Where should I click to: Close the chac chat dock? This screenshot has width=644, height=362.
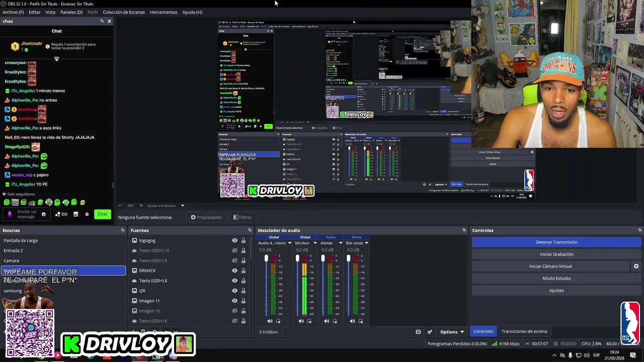(x=109, y=21)
